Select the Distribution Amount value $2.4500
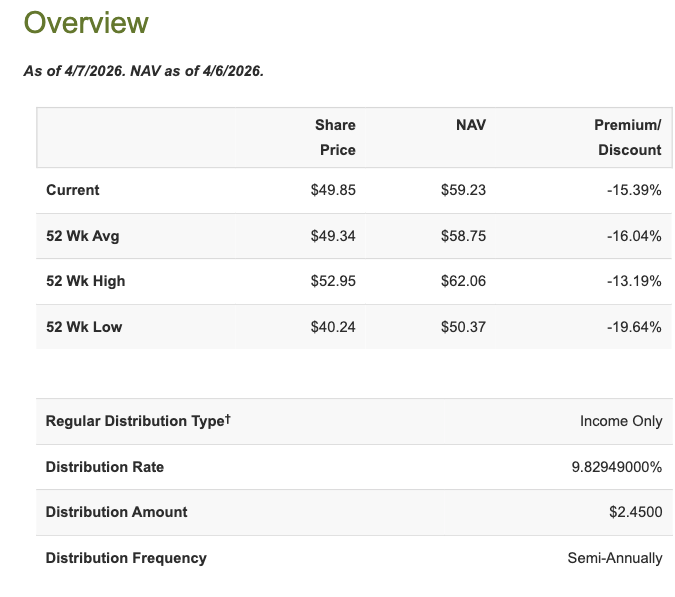 point(636,512)
